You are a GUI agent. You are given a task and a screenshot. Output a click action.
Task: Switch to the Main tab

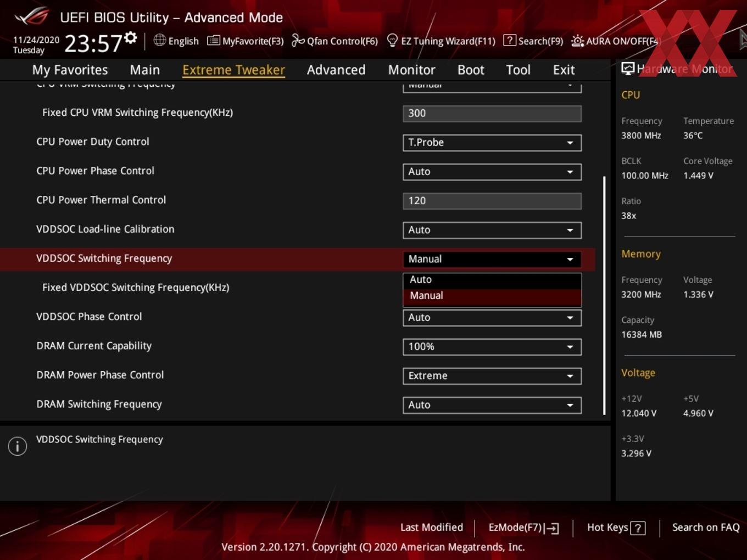coord(145,70)
